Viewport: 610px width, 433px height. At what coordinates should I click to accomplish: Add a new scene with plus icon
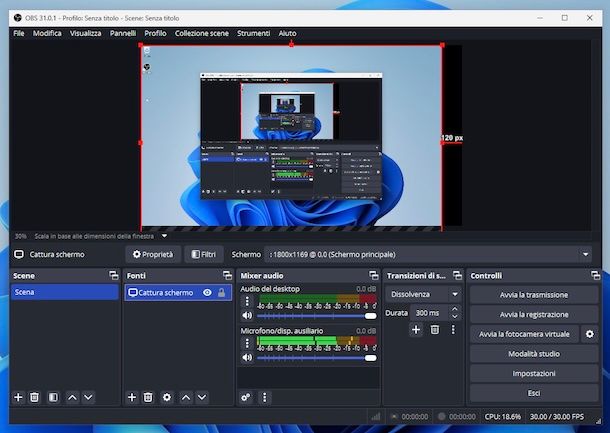18,397
